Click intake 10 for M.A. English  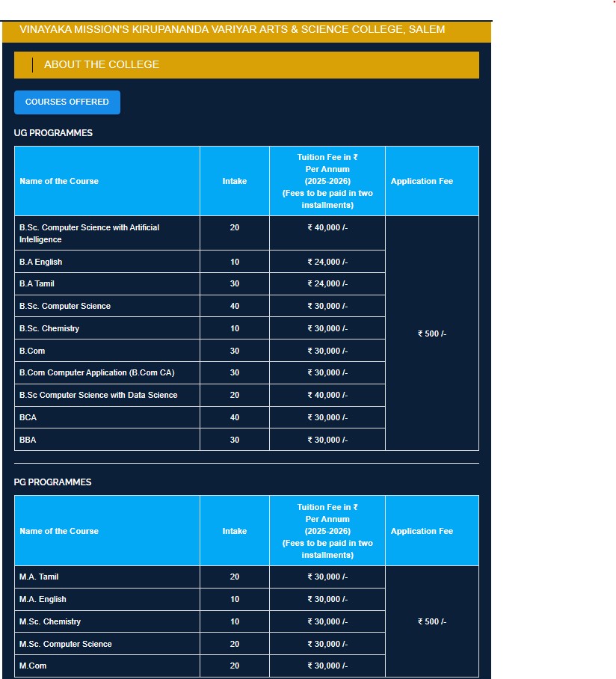pos(235,599)
